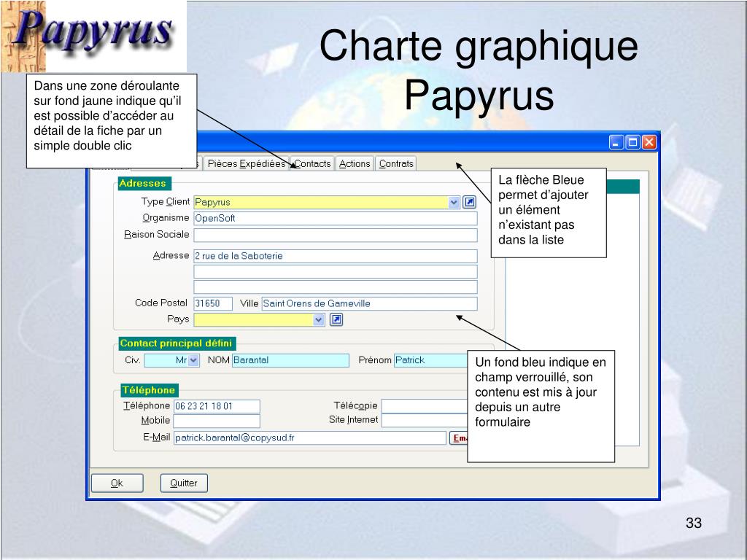
Task: Click the blue arrow next to Type Client
Action: [x=469, y=203]
